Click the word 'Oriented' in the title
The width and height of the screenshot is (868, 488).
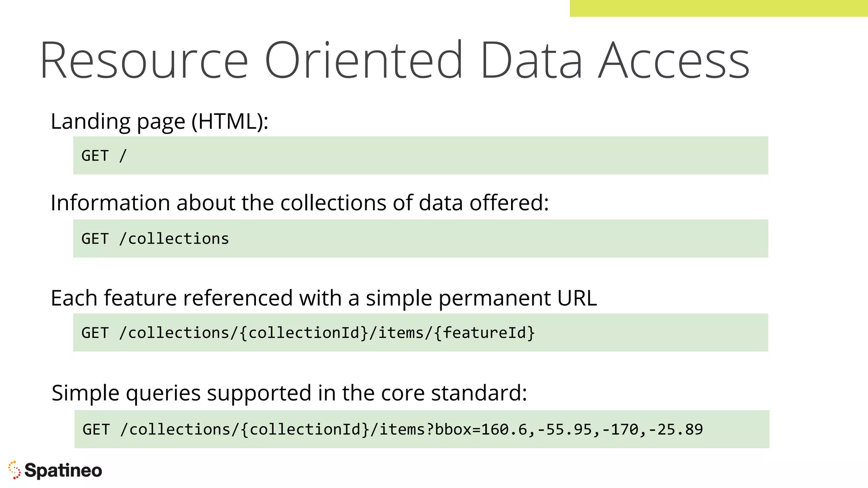[364, 60]
